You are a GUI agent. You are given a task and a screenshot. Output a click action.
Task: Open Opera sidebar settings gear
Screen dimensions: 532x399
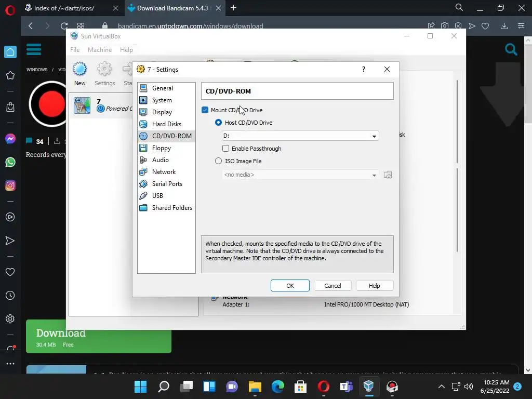pos(10,319)
